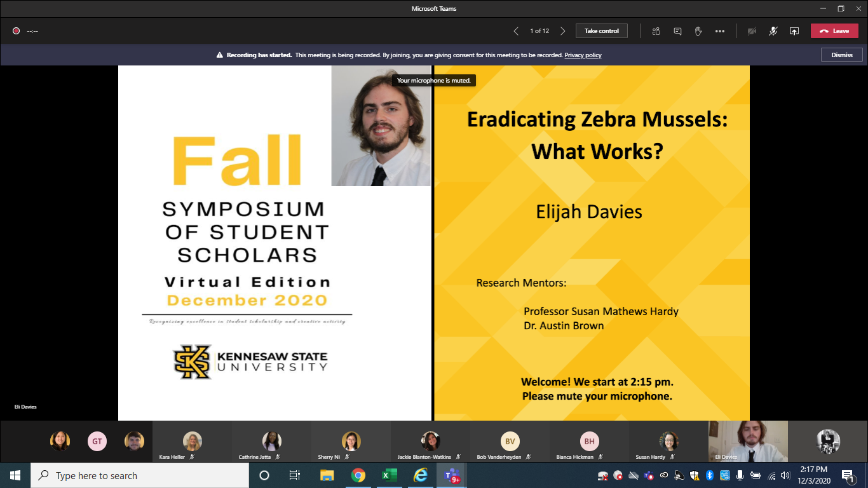Click the Windows search box
Viewport: 868px width, 488px height.
point(140,475)
